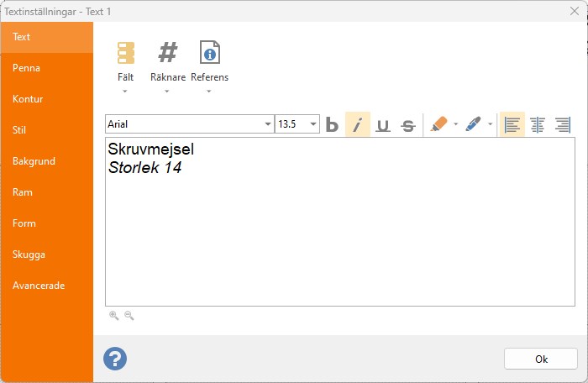Zoom in on the text editor

(114, 316)
